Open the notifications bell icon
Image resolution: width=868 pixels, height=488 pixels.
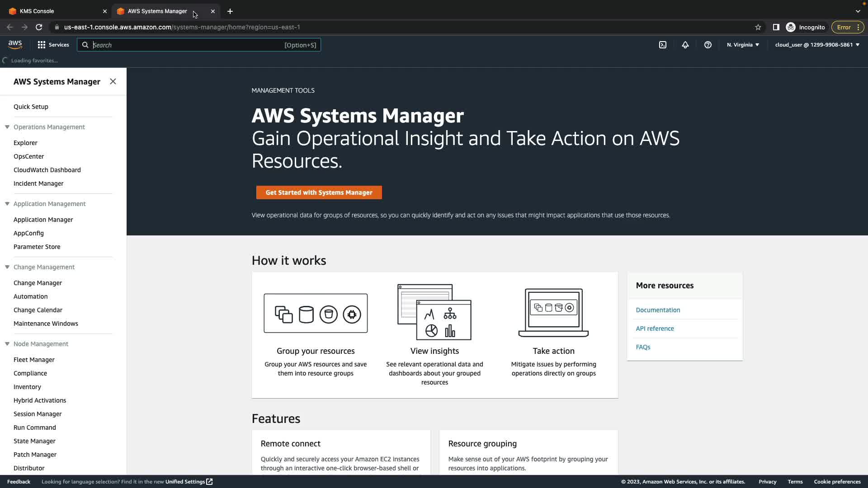(x=685, y=45)
